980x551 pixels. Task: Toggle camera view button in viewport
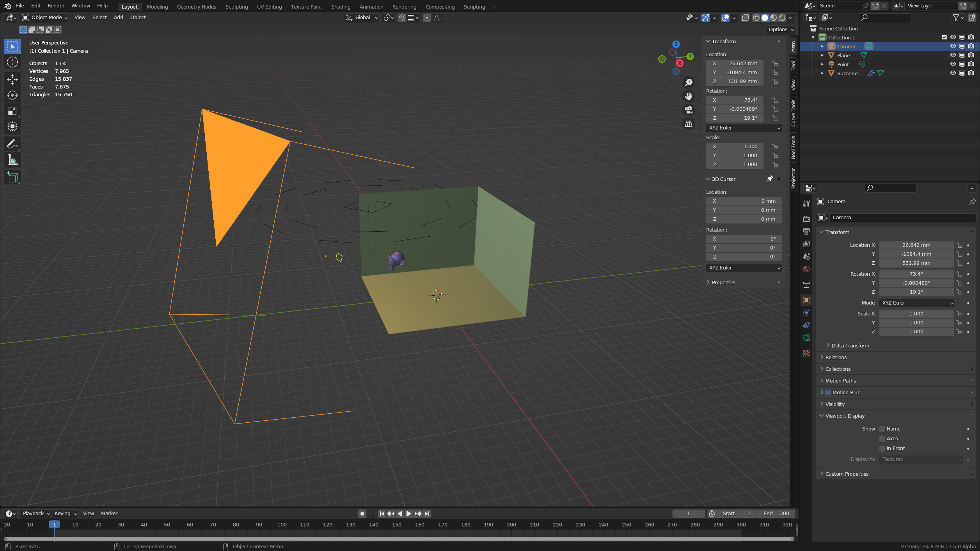tap(689, 110)
